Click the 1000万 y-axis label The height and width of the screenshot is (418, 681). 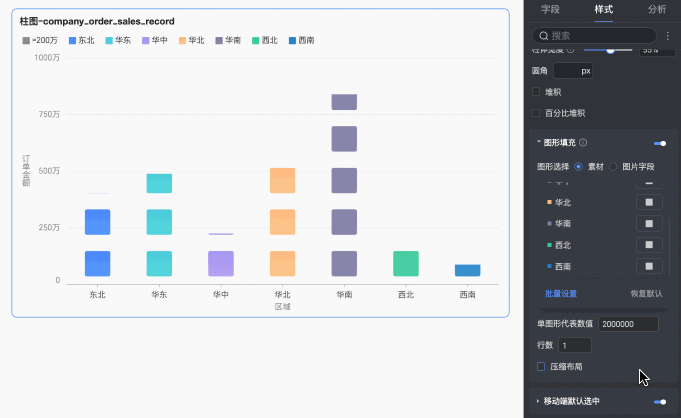click(x=47, y=57)
